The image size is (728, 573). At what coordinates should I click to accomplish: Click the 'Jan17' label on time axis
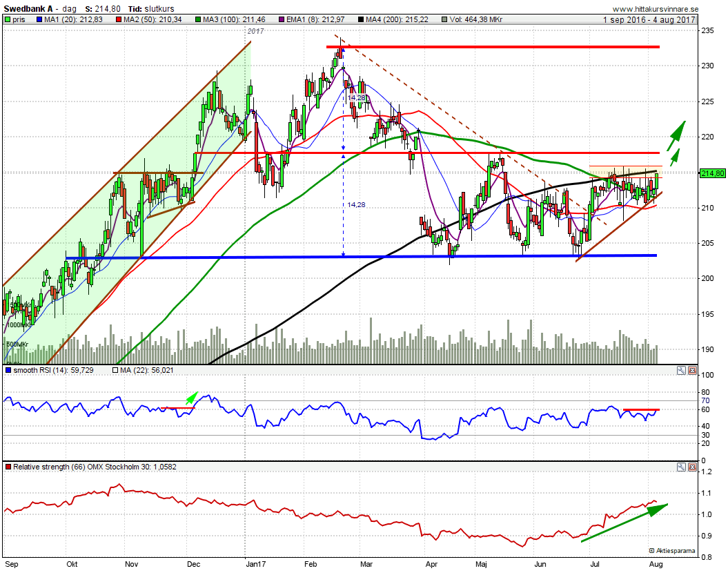click(256, 565)
